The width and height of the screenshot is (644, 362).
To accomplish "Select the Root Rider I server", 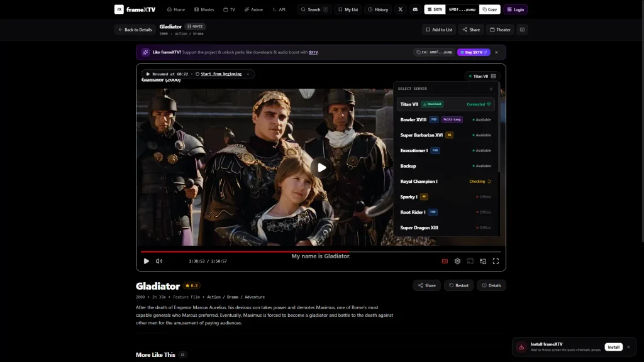I will tap(446, 212).
